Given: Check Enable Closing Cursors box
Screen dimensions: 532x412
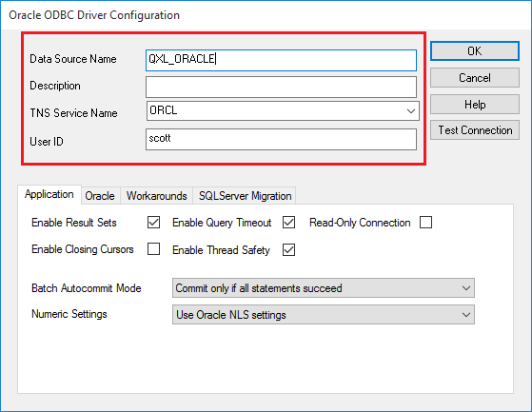Looking at the screenshot, I should [153, 249].
